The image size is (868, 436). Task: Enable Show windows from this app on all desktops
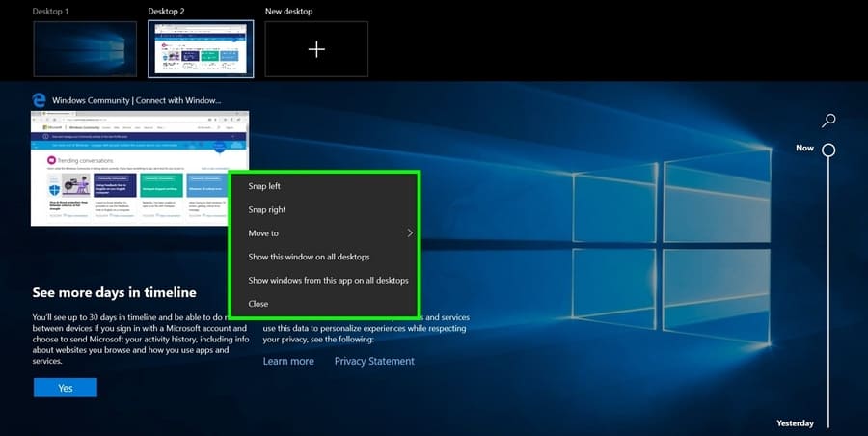click(328, 281)
